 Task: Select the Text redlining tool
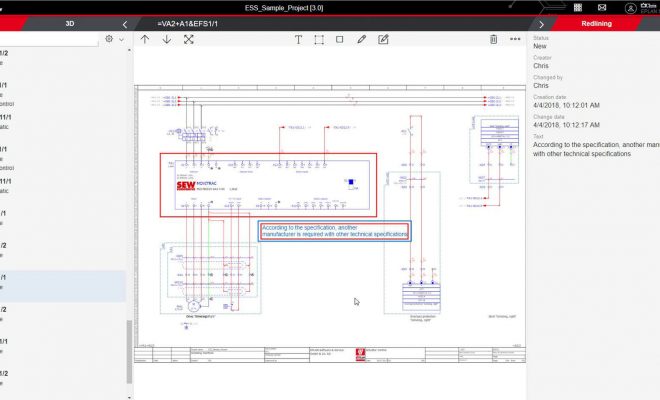[298, 40]
